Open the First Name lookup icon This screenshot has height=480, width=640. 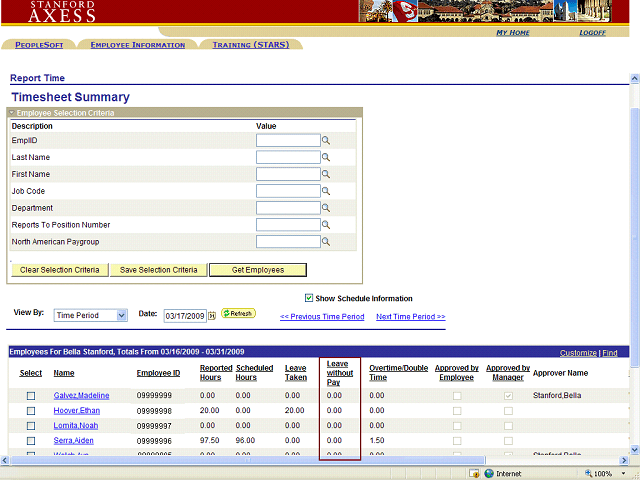tap(326, 175)
